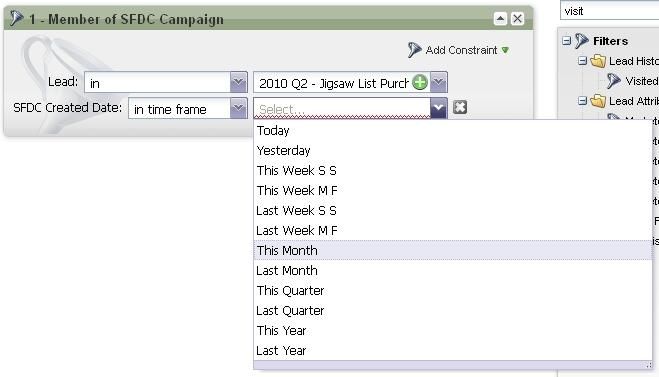Viewport: 659px width, 377px height.
Task: Select the Visited filter funnel item
Action: (632, 81)
